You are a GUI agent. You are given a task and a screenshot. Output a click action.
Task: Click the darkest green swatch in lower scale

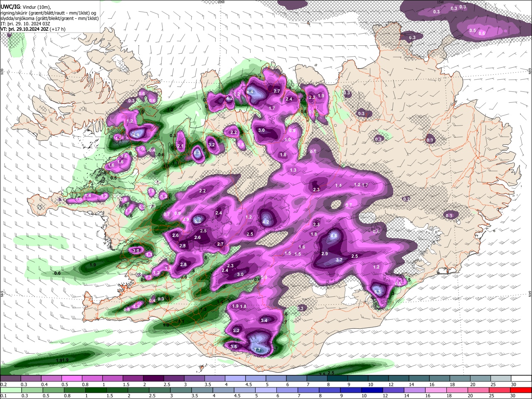[x=96, y=390]
